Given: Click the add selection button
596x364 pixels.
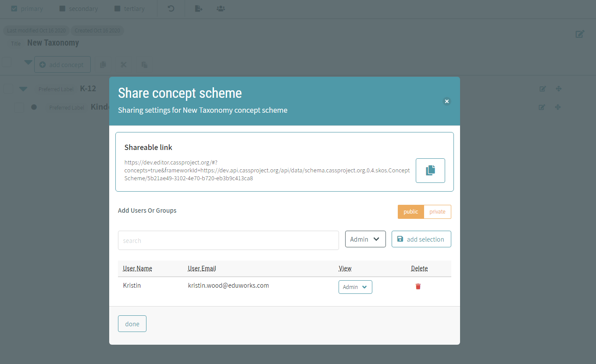Looking at the screenshot, I should coord(421,239).
